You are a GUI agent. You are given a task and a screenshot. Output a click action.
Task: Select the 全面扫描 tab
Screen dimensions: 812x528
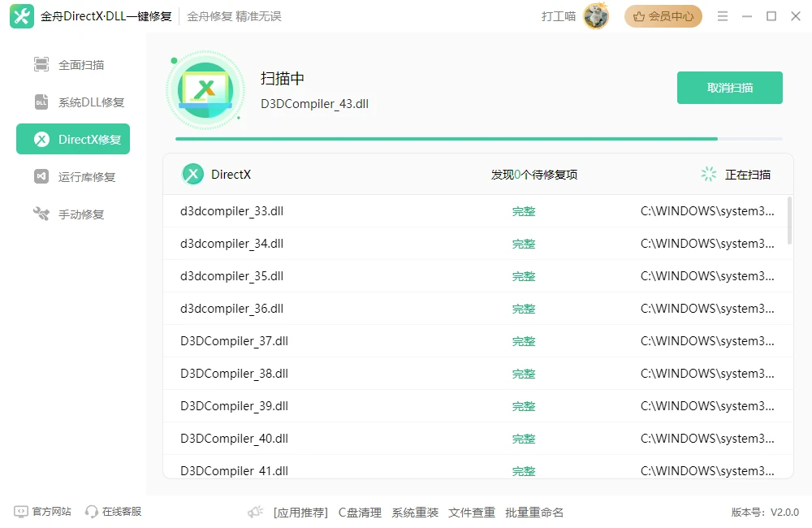pyautogui.click(x=73, y=65)
